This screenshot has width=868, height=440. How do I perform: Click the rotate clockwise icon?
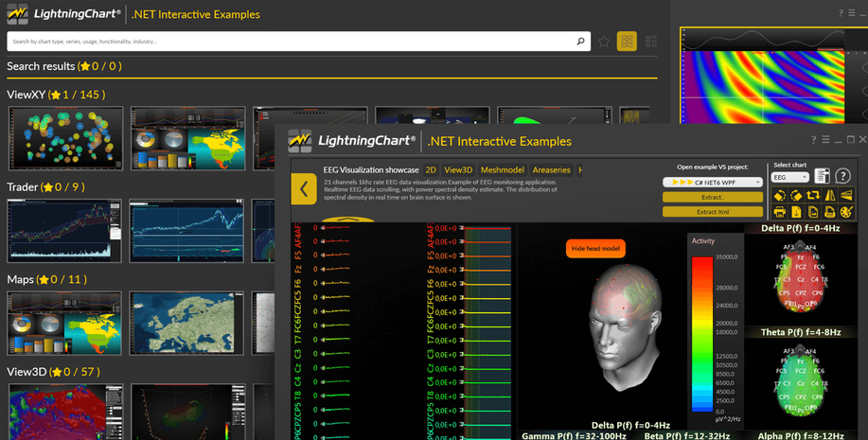(x=796, y=195)
